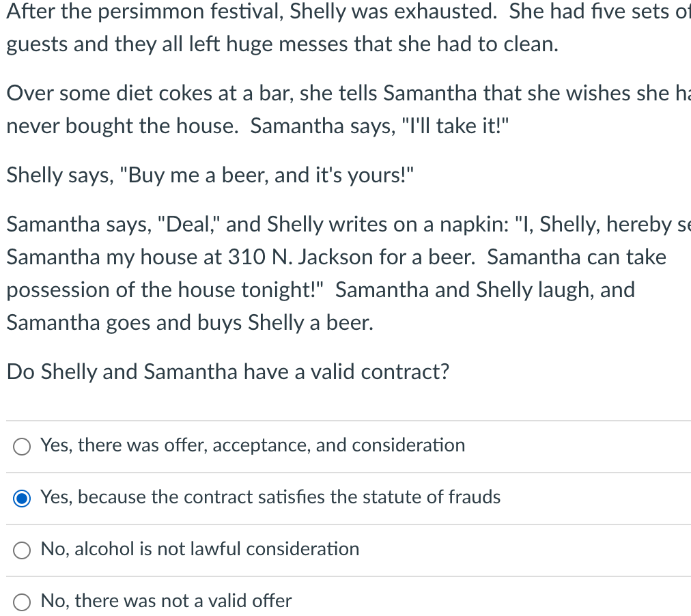This screenshot has width=691, height=616.
Task: Click the text 'No, alcohol is not lawful consideration'
Action: (x=199, y=549)
